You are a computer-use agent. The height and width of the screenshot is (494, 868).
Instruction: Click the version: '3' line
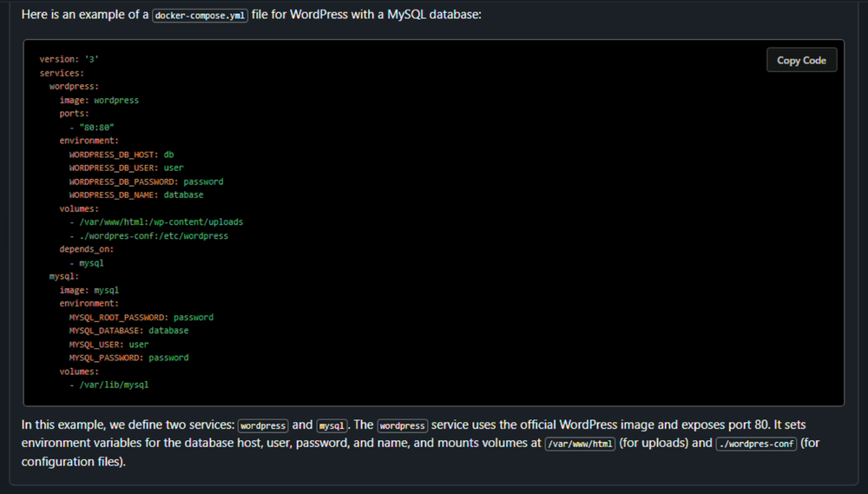click(x=62, y=59)
